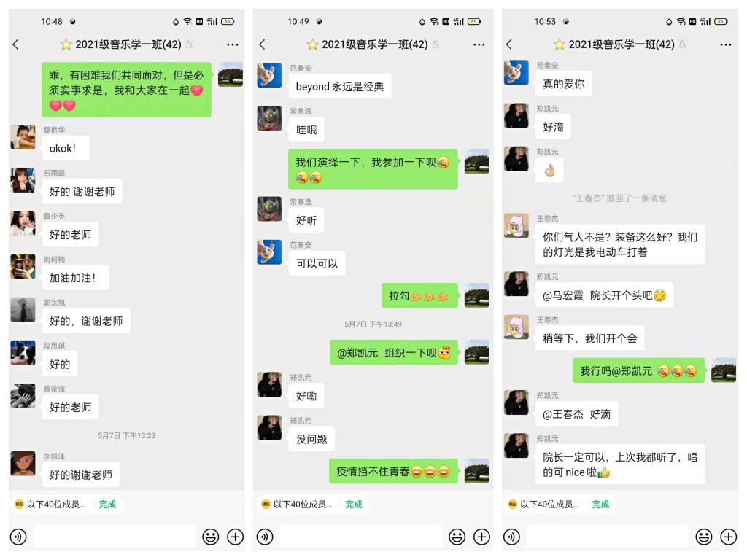This screenshot has height=560, width=747.
Task: Tap the emoji icon in left chat
Action: (211, 537)
